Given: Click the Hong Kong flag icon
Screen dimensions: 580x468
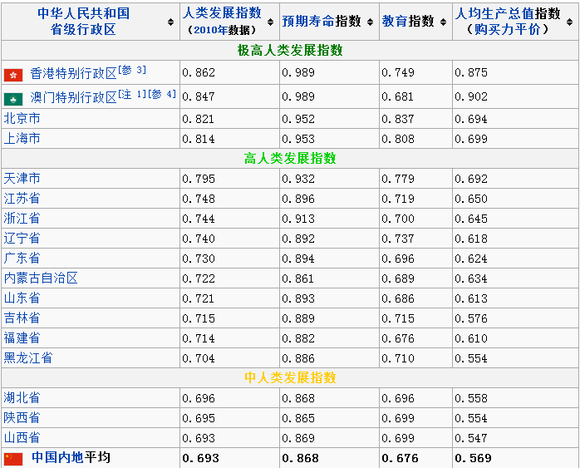Looking at the screenshot, I should 13,75.
